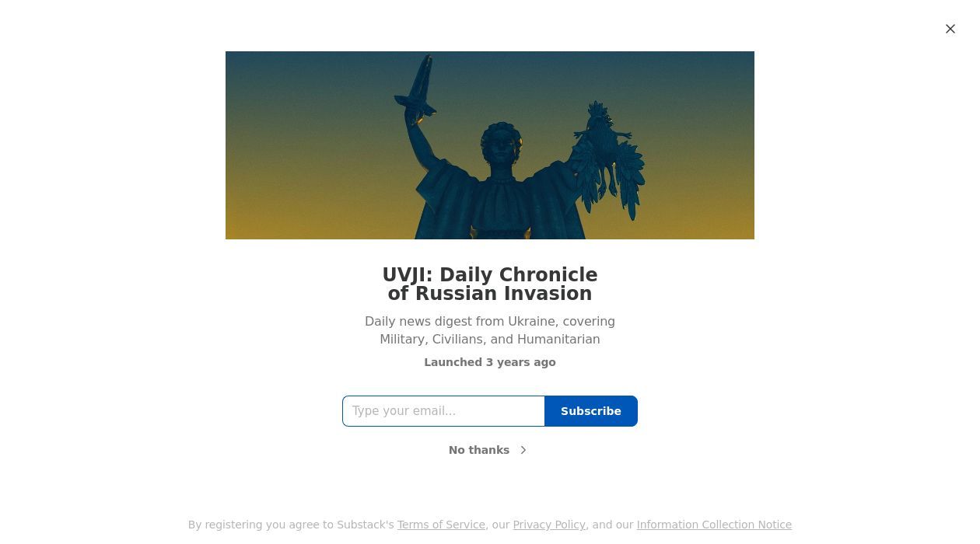Open the Information Collection Notice link
Image resolution: width=980 pixels, height=544 pixels.
tap(714, 525)
